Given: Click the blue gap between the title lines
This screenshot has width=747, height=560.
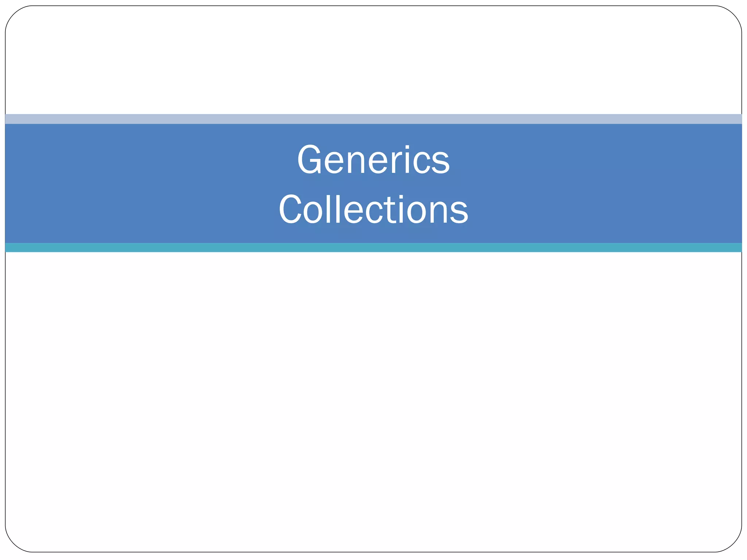Looking at the screenshot, I should click(373, 184).
